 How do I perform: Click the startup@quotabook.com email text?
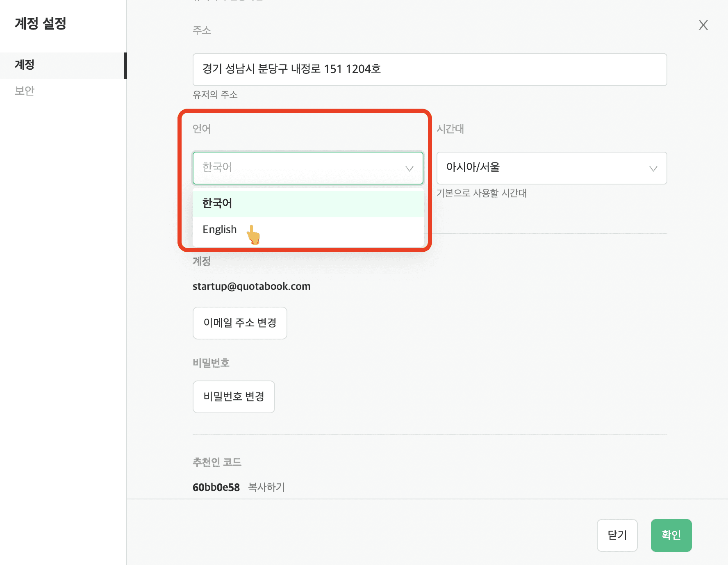click(251, 286)
